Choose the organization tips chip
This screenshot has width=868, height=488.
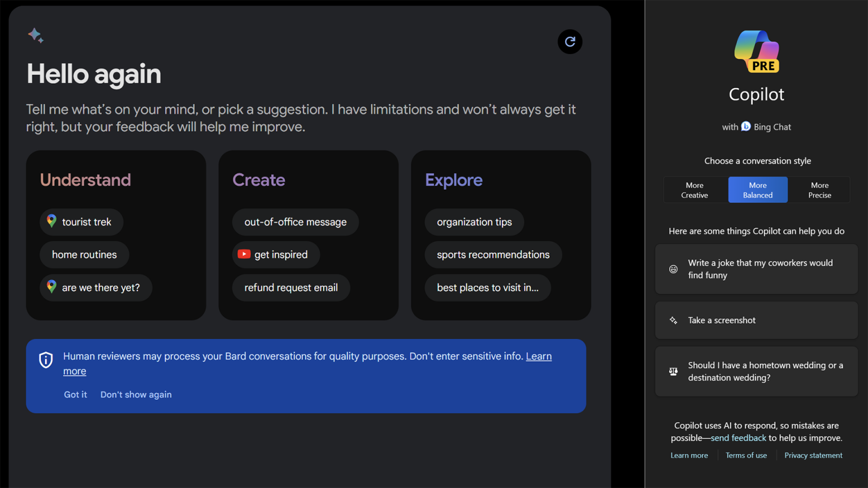(474, 222)
